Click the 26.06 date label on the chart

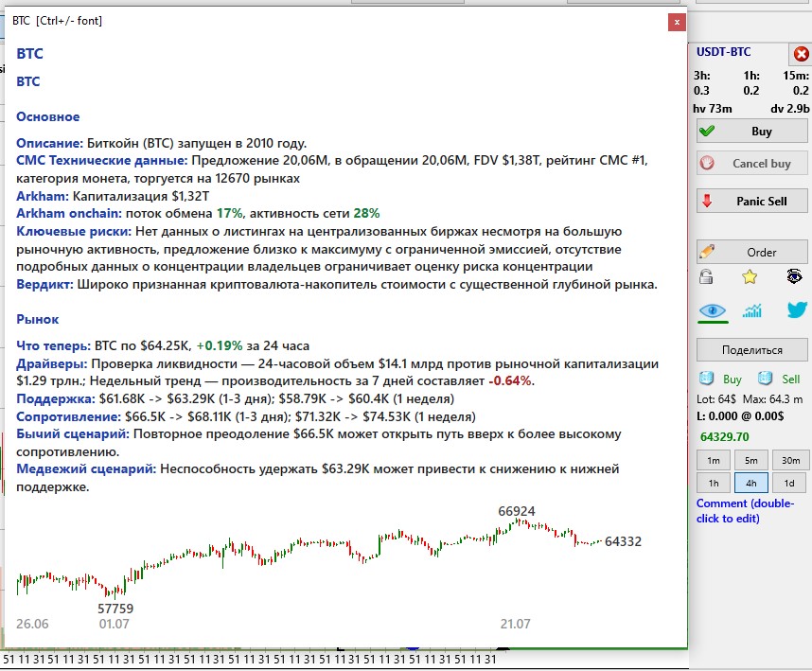(32, 624)
